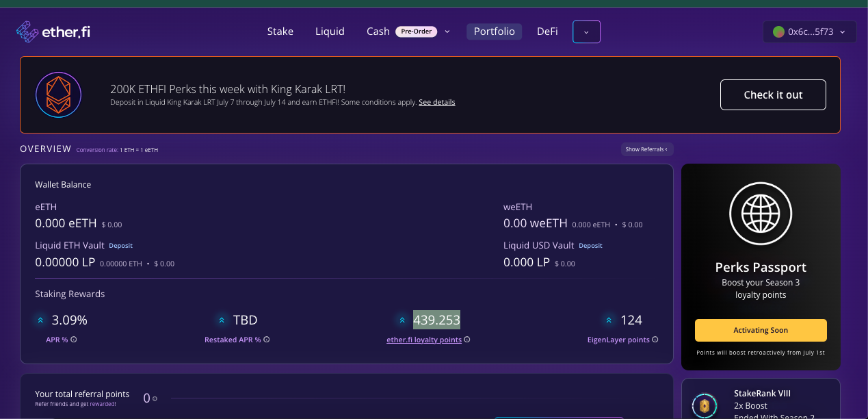This screenshot has height=419, width=868.
Task: Click the OVERVIEW section heading
Action: (x=46, y=149)
